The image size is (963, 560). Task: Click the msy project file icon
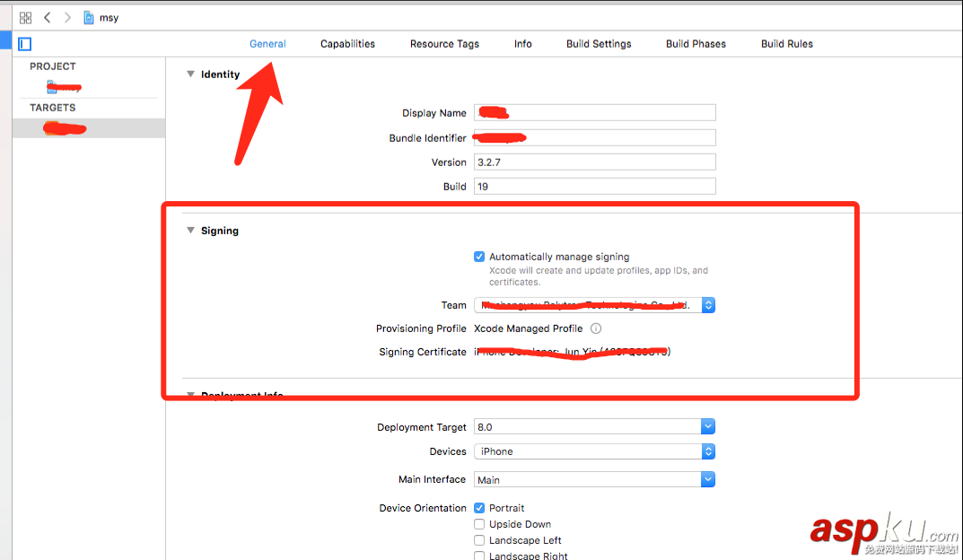[x=89, y=18]
